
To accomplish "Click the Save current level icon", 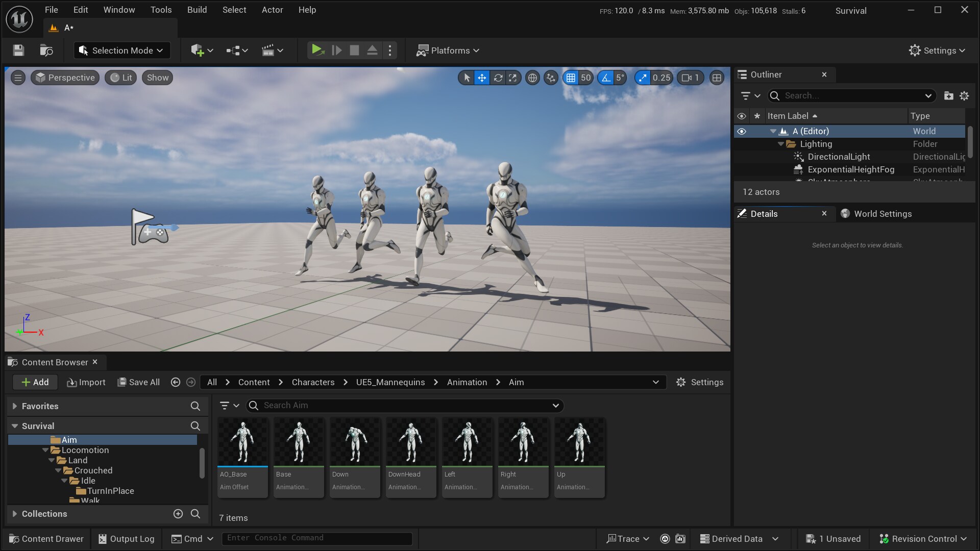I will coord(18,50).
